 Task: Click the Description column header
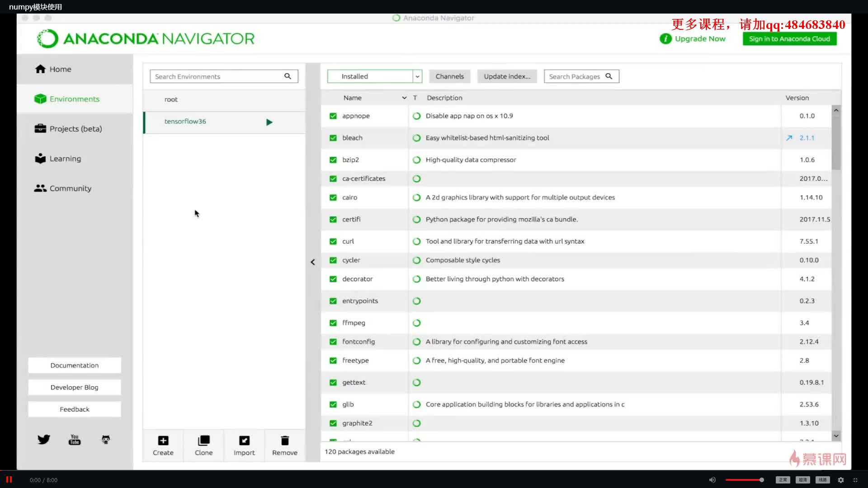click(444, 98)
